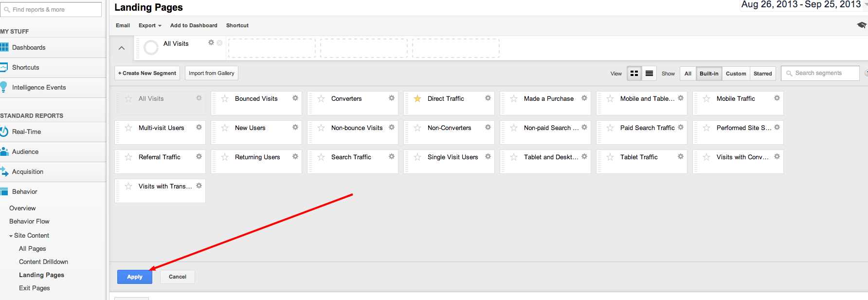868x300 pixels.
Task: Open gear menu for Visits with Transactions segment
Action: 199,186
